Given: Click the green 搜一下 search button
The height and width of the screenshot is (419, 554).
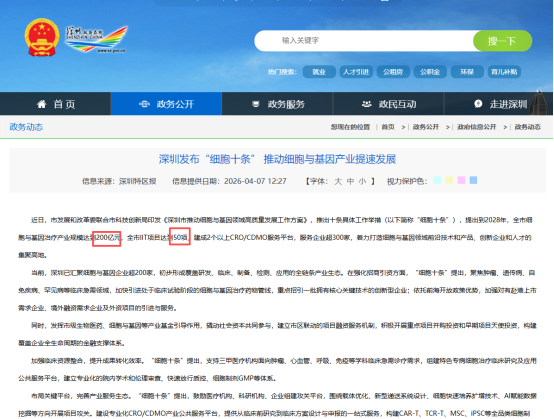Looking at the screenshot, I should 502,41.
